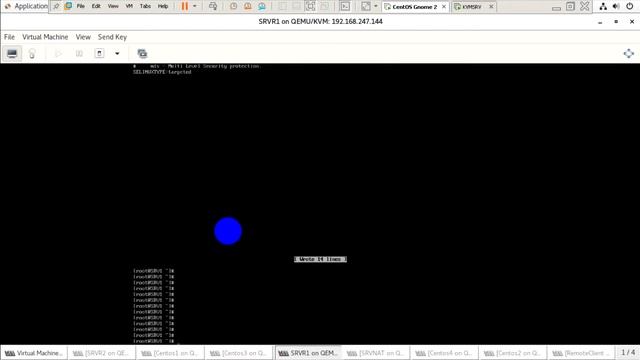This screenshot has height=360, width=640.
Task: Click the power icon in system tray
Action: point(629,6)
